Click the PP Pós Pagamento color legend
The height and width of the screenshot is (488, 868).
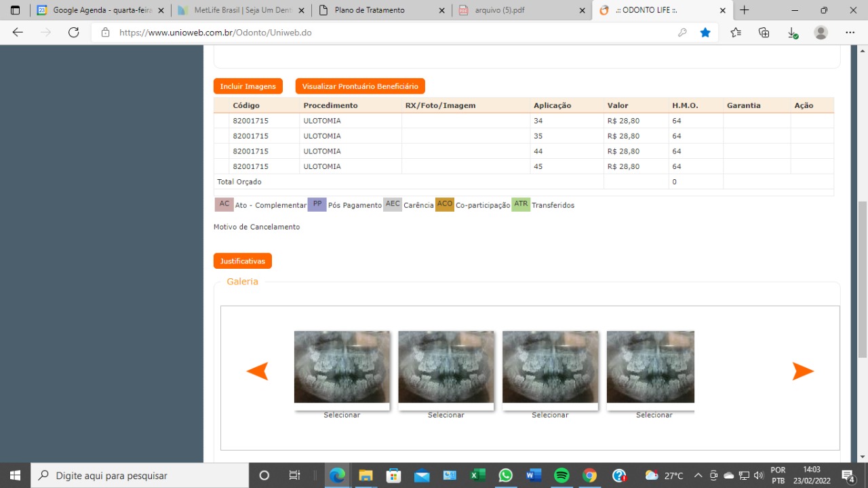[317, 204]
